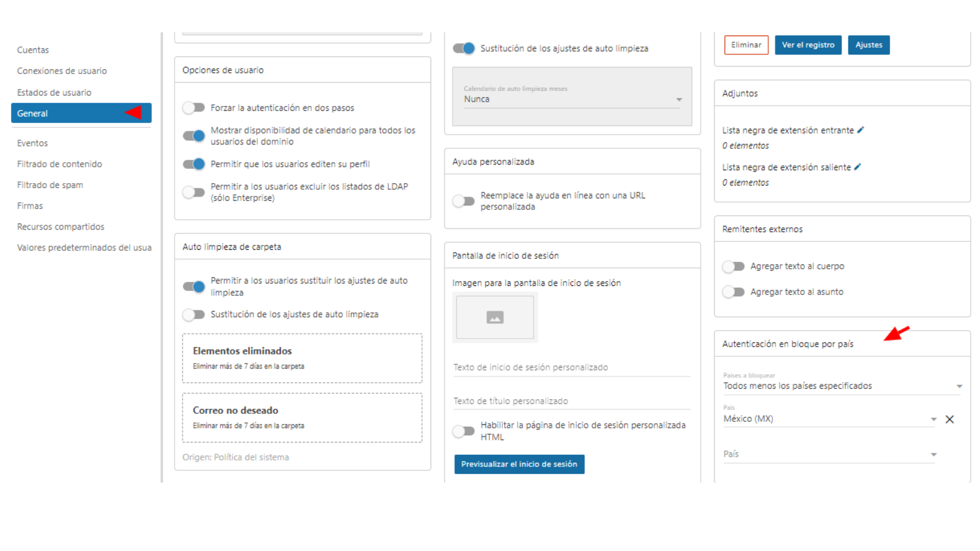Click the login screen image placeholder
Viewport: 980px width, 551px height.
point(495,317)
